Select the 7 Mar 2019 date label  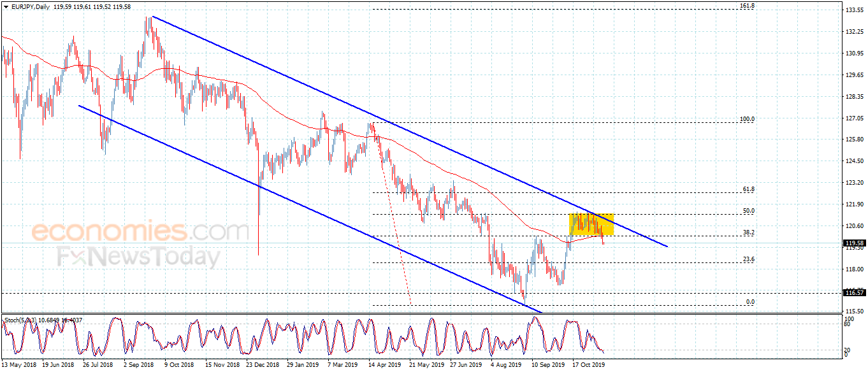343,366
